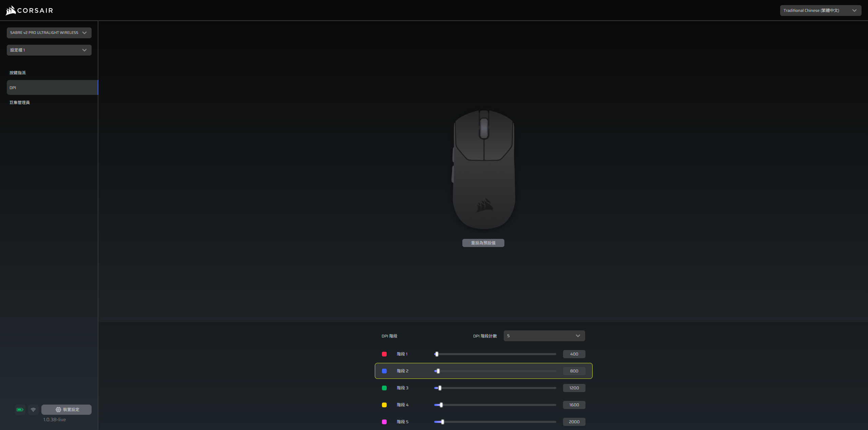Image resolution: width=868 pixels, height=430 pixels.
Task: Click the green color swatch of 階段 3
Action: [x=384, y=388]
